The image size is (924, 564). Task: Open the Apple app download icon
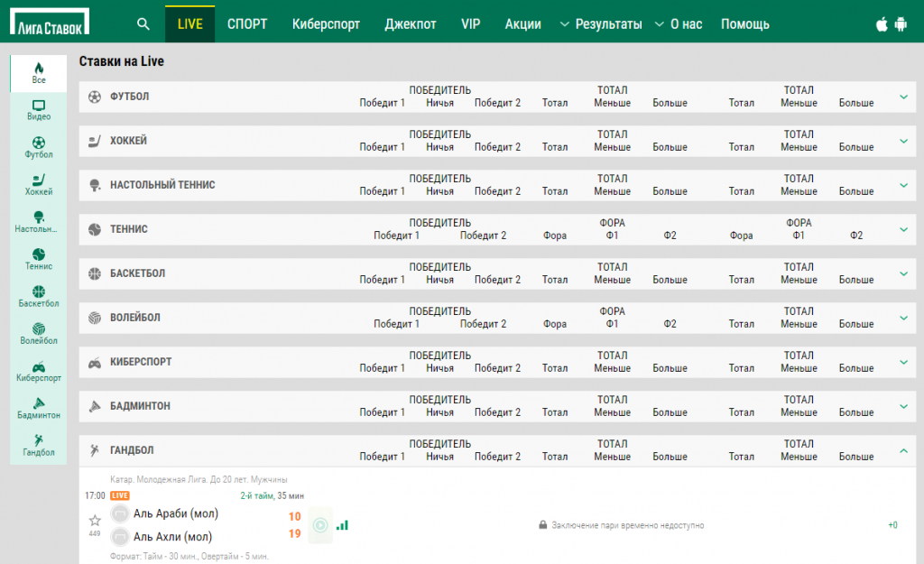click(882, 24)
